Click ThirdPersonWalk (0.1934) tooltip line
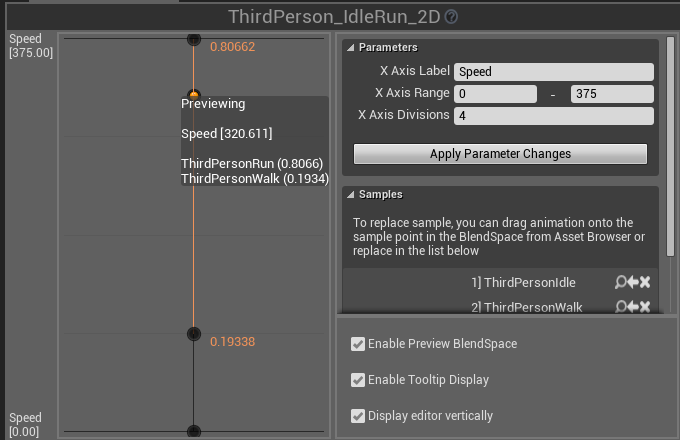This screenshot has width=680, height=440. click(255, 179)
